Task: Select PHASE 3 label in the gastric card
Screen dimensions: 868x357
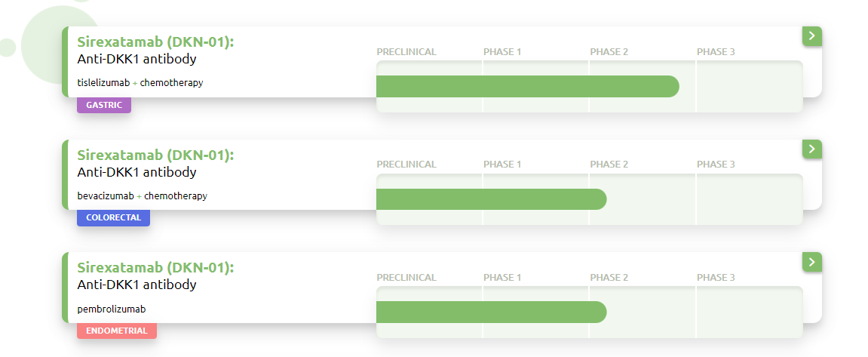Action: 716,52
